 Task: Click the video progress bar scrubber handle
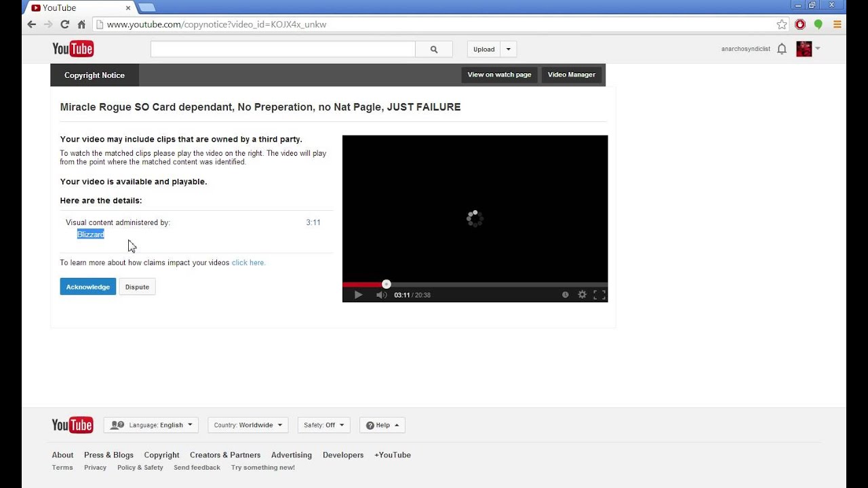pyautogui.click(x=387, y=284)
